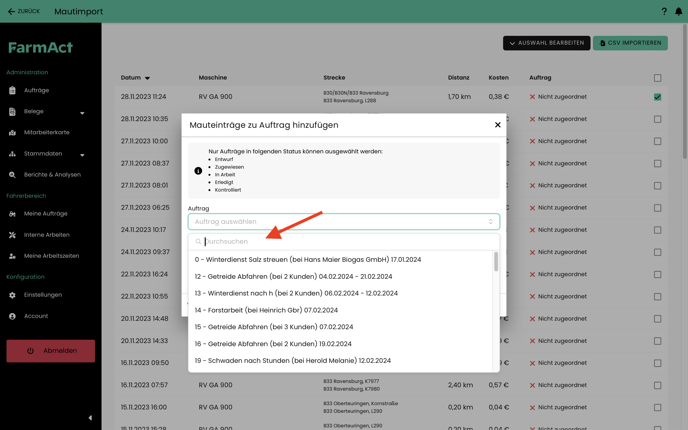Check the 27.11.2023 06:25 row checkbox
This screenshot has height=430, width=688.
tap(657, 208)
